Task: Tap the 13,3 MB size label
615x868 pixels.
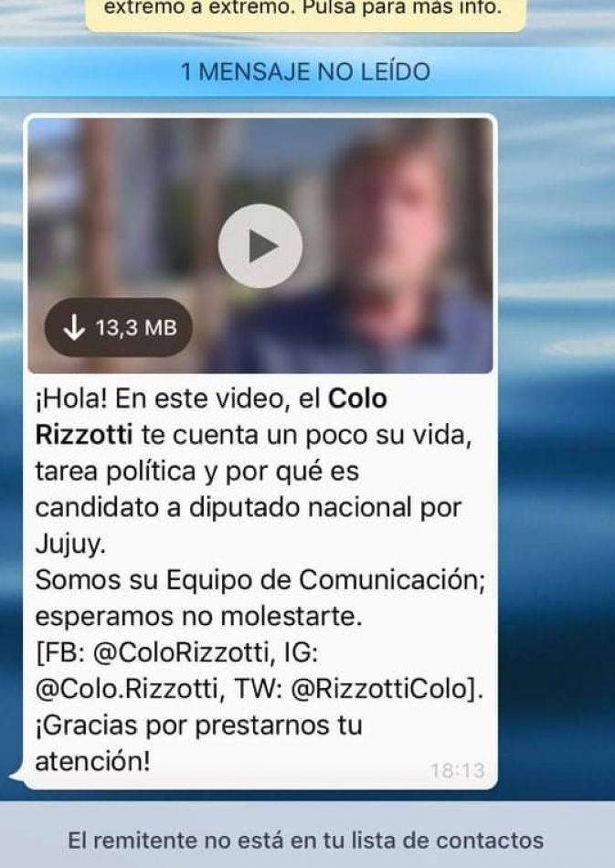Action: [x=136, y=328]
